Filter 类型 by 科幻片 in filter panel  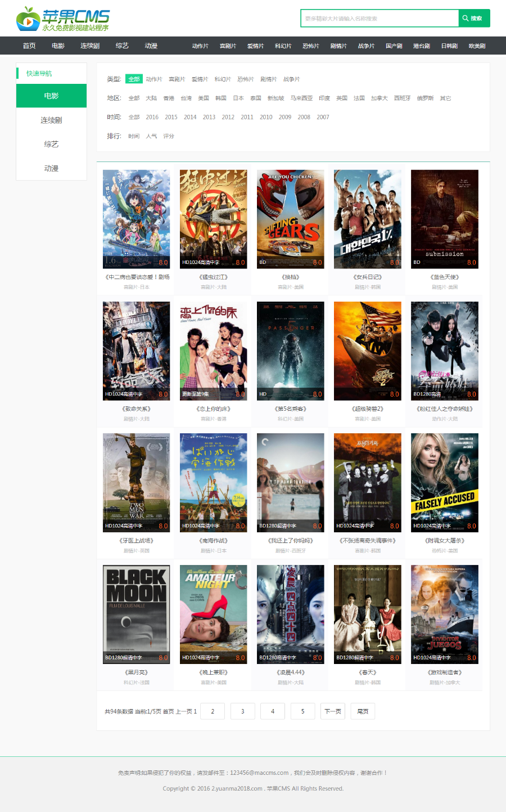(x=223, y=79)
